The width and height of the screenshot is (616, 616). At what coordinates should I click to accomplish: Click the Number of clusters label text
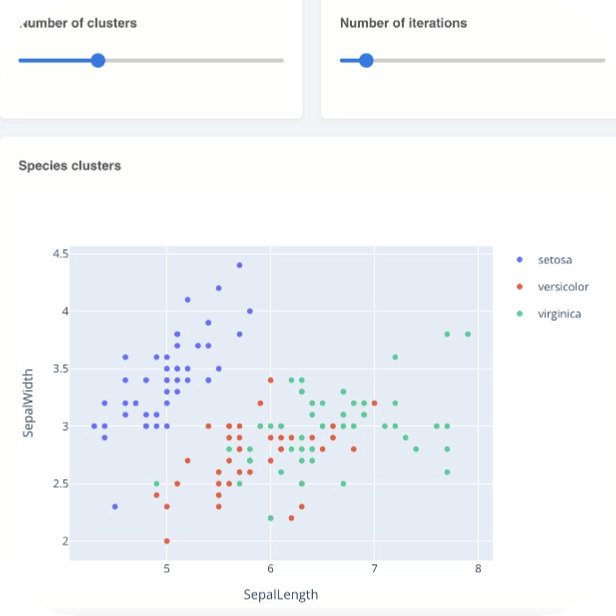[x=78, y=22]
